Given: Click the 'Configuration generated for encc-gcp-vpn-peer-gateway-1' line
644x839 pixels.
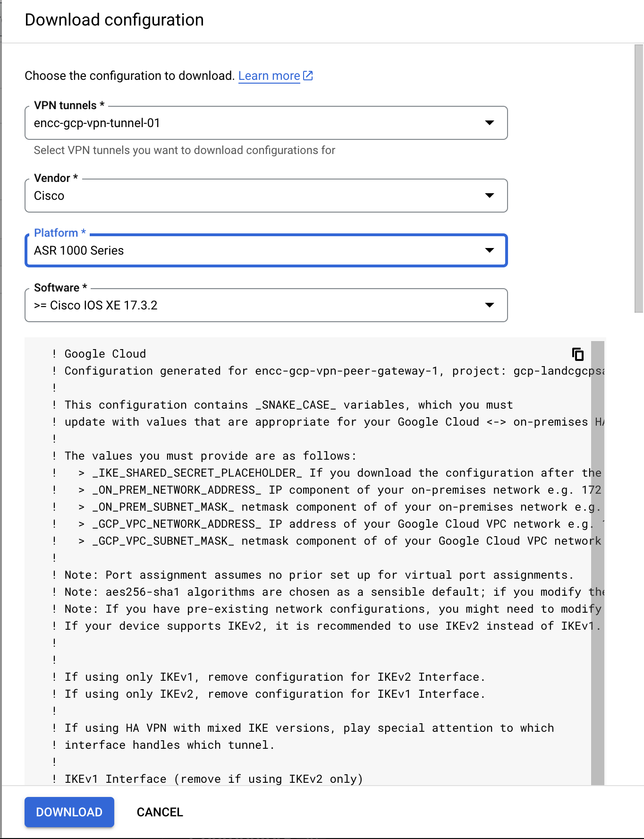Looking at the screenshot, I should [328, 371].
